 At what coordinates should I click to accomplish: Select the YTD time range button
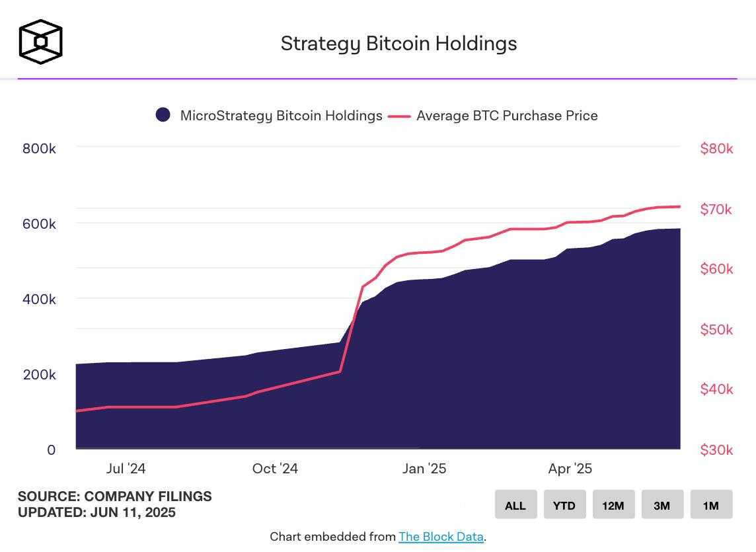point(564,504)
